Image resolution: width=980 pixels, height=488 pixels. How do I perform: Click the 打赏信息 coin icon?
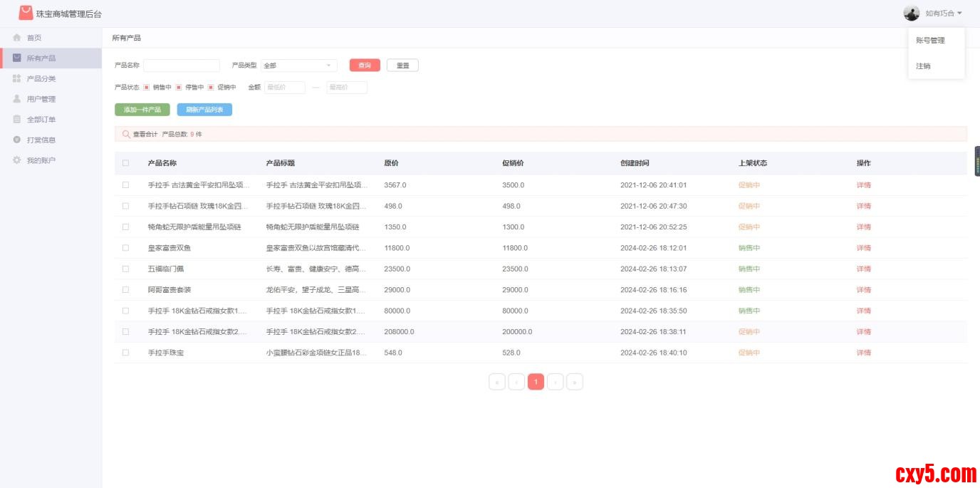[x=17, y=140]
